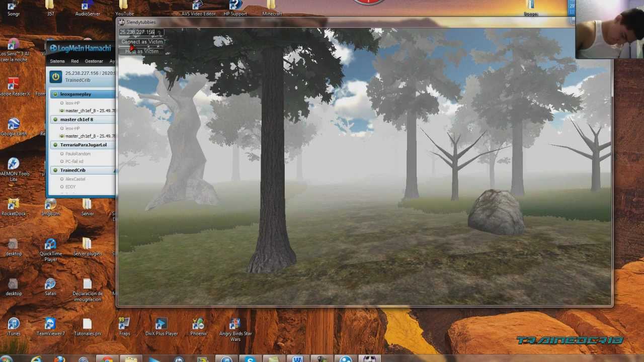Open Fraps desktop shortcut
Viewport: 644px width, 362px height.
(x=124, y=326)
